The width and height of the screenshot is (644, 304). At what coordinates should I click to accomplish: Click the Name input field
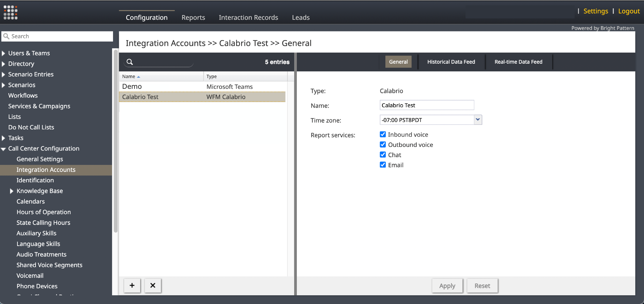click(427, 105)
